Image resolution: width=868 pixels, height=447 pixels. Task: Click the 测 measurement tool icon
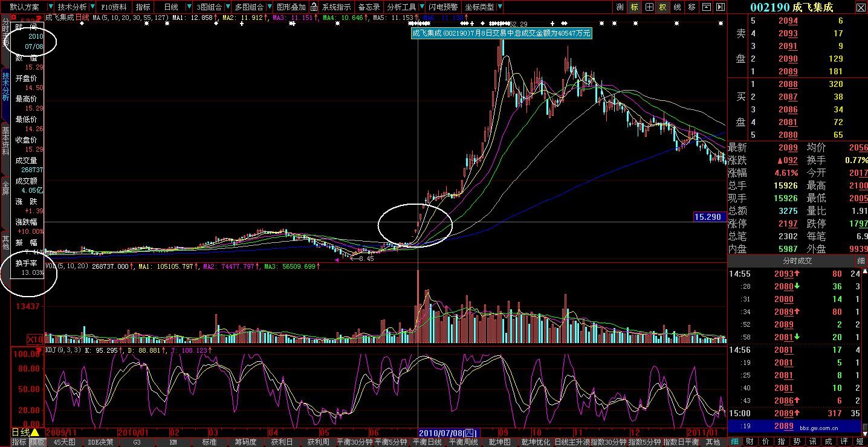point(620,7)
